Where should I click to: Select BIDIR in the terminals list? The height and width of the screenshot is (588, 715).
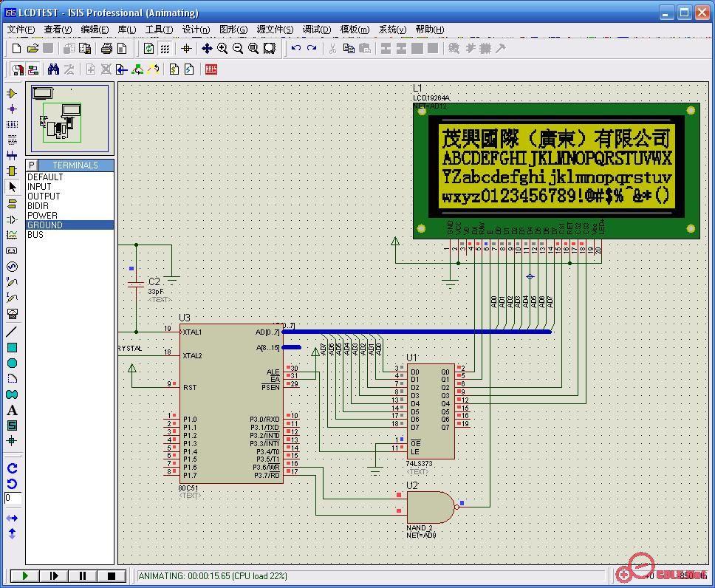pyautogui.click(x=69, y=206)
